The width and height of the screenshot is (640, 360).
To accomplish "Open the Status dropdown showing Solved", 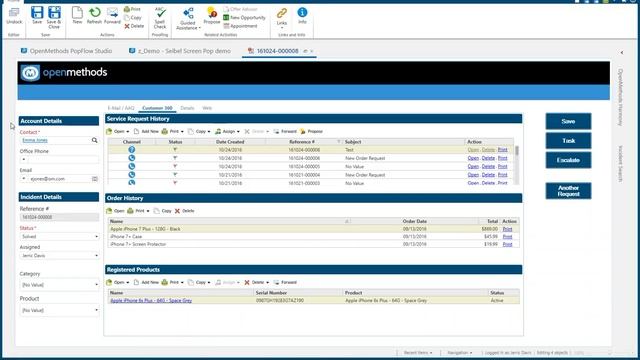I will [x=59, y=237].
